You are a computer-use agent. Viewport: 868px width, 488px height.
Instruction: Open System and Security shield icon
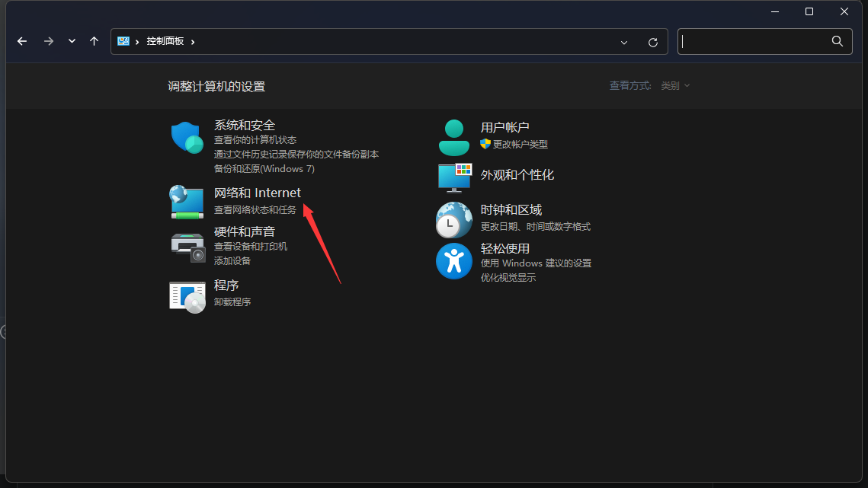(x=187, y=137)
